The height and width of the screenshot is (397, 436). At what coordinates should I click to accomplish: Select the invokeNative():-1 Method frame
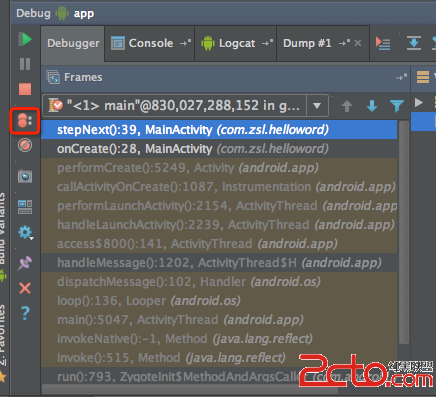click(x=219, y=339)
